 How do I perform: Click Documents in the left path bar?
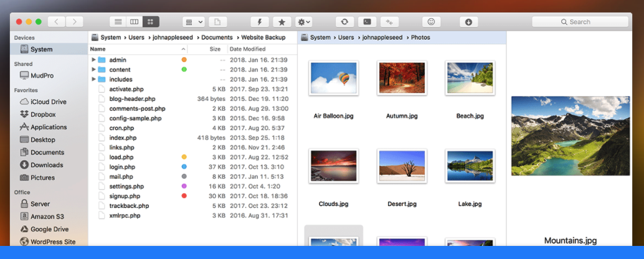coord(216,37)
